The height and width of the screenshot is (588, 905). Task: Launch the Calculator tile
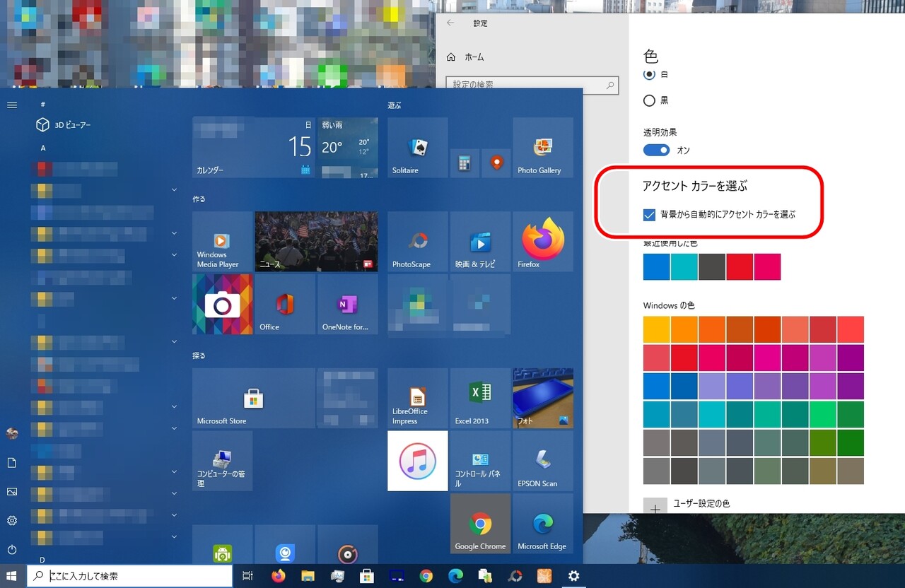click(x=464, y=163)
